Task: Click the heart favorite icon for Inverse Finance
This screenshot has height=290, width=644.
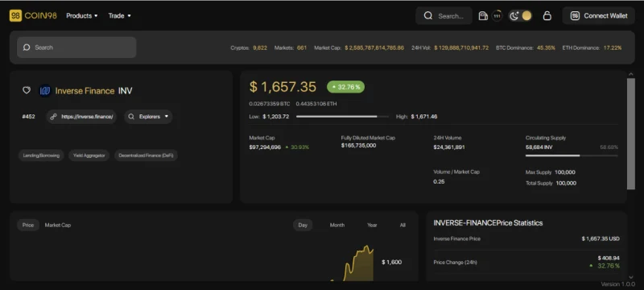Action: point(27,90)
